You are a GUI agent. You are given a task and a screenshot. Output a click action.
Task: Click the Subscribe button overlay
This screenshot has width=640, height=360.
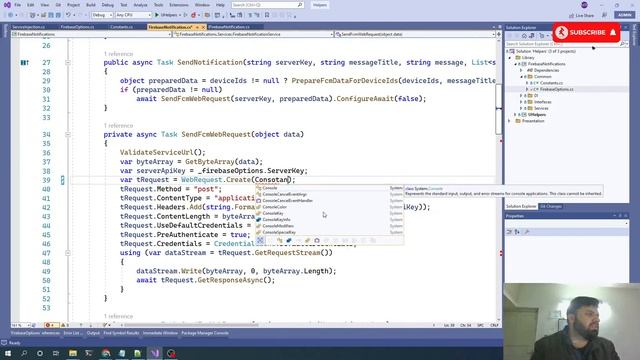[x=586, y=32]
